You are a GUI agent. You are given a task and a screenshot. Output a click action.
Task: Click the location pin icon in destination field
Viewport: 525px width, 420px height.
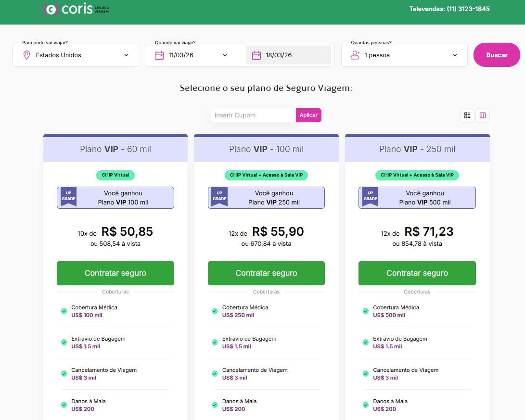27,55
